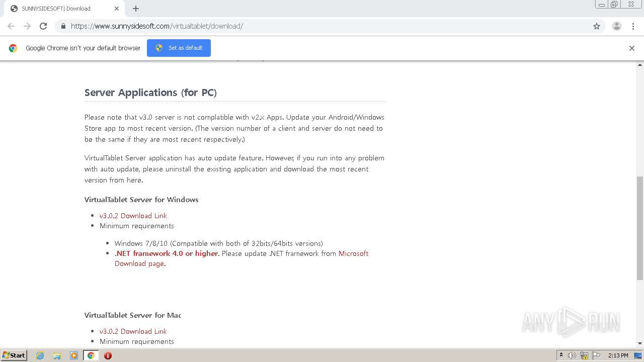Restore down the Chrome window
The image size is (644, 362).
pos(614,5)
